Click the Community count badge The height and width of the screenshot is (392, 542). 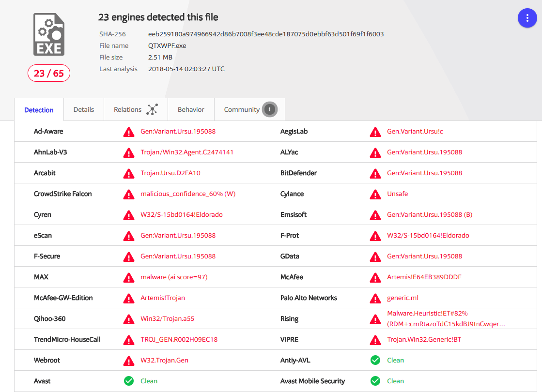pos(270,109)
